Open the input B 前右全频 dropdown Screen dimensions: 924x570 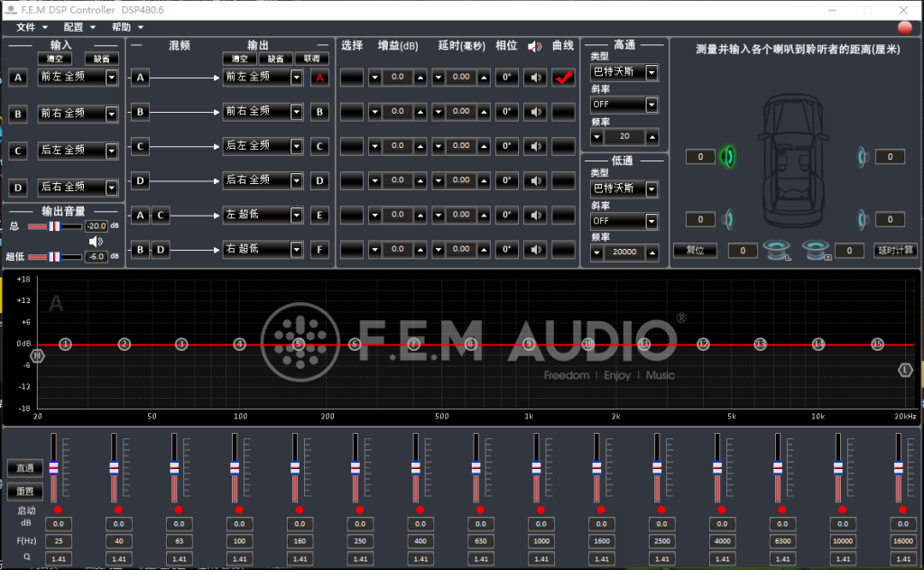click(x=111, y=114)
